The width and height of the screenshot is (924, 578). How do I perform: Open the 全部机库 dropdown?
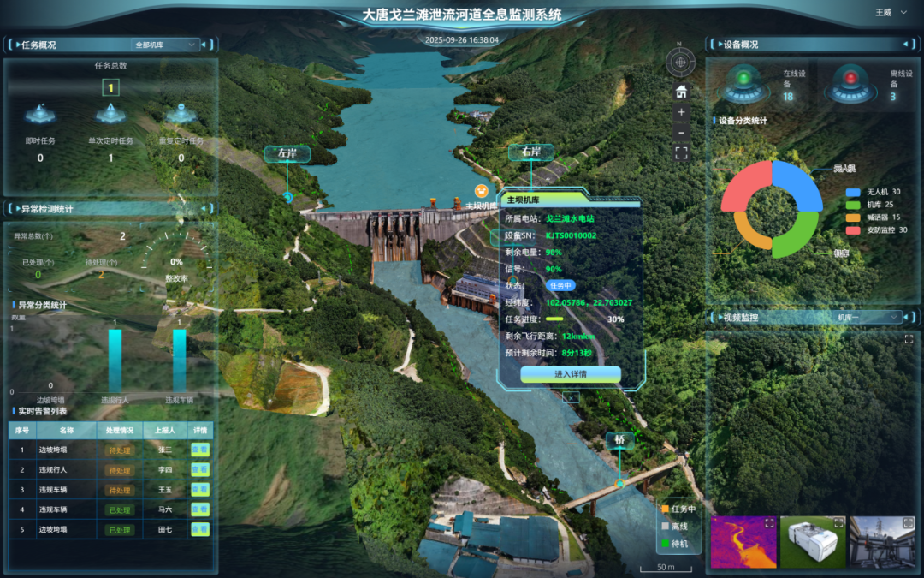(166, 45)
